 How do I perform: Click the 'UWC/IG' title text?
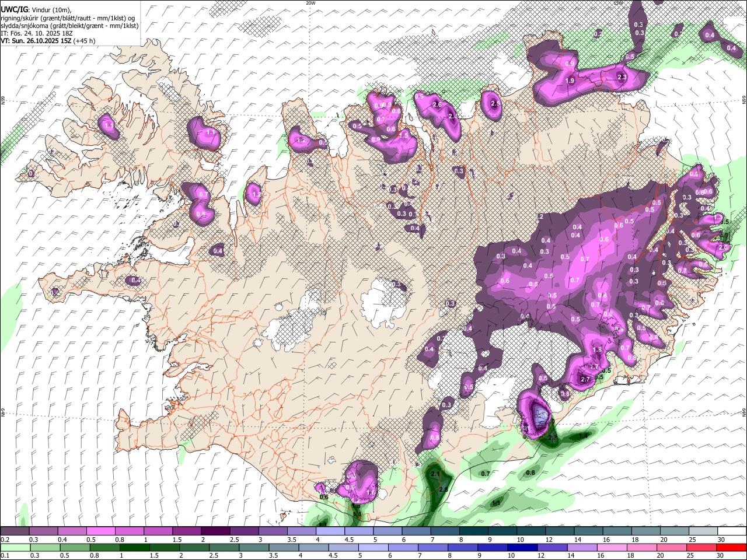[x=14, y=9]
